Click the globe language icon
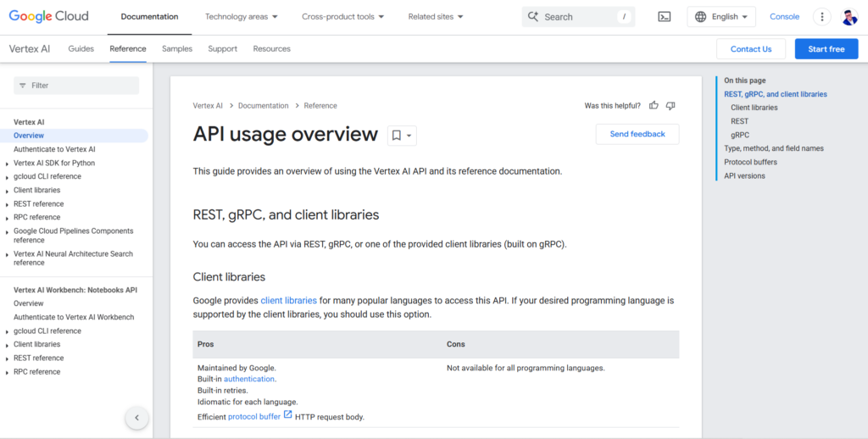The image size is (868, 439). pos(700,17)
